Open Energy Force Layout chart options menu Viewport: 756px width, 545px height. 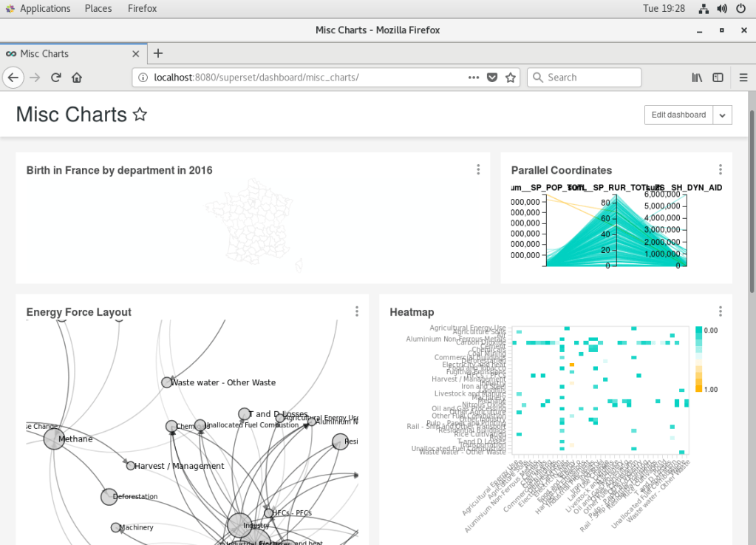[357, 311]
